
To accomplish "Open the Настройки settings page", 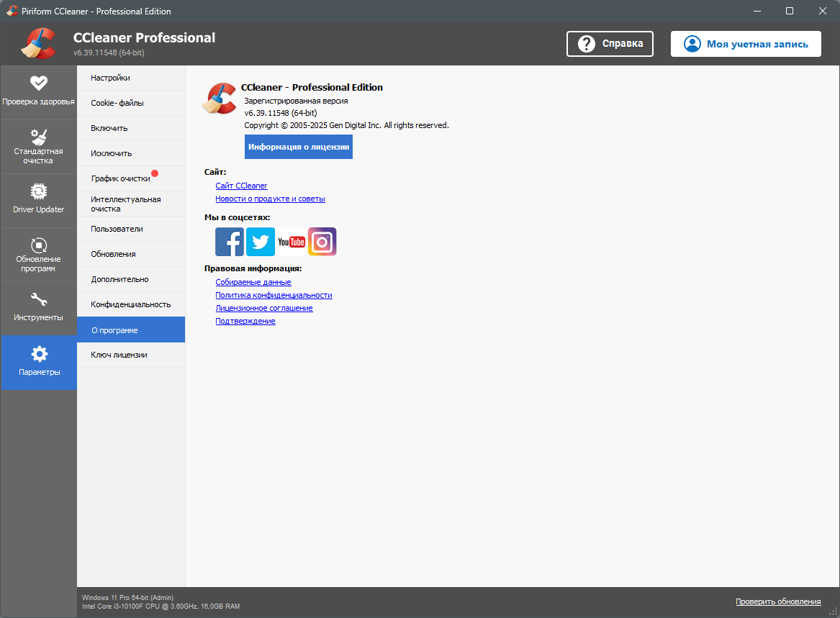I will (131, 78).
